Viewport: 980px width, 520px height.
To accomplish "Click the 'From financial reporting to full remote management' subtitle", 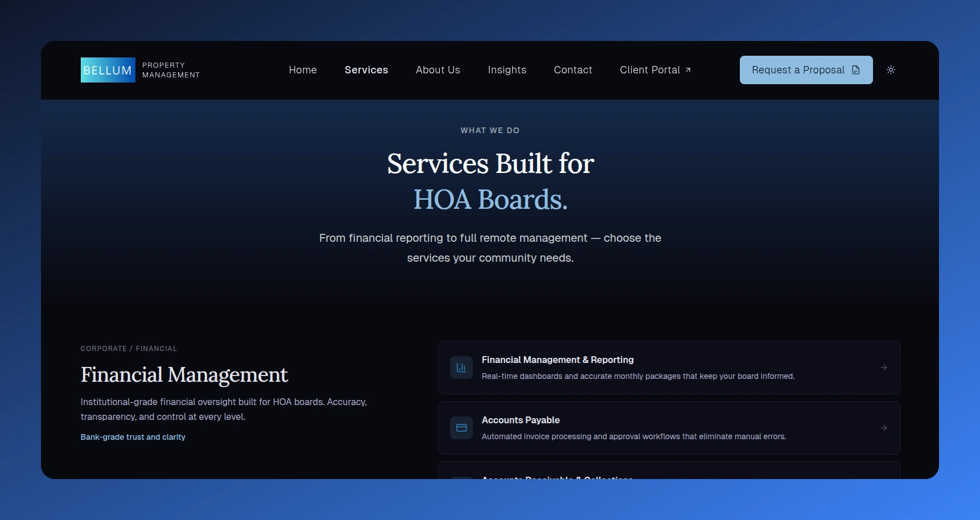I will point(490,248).
